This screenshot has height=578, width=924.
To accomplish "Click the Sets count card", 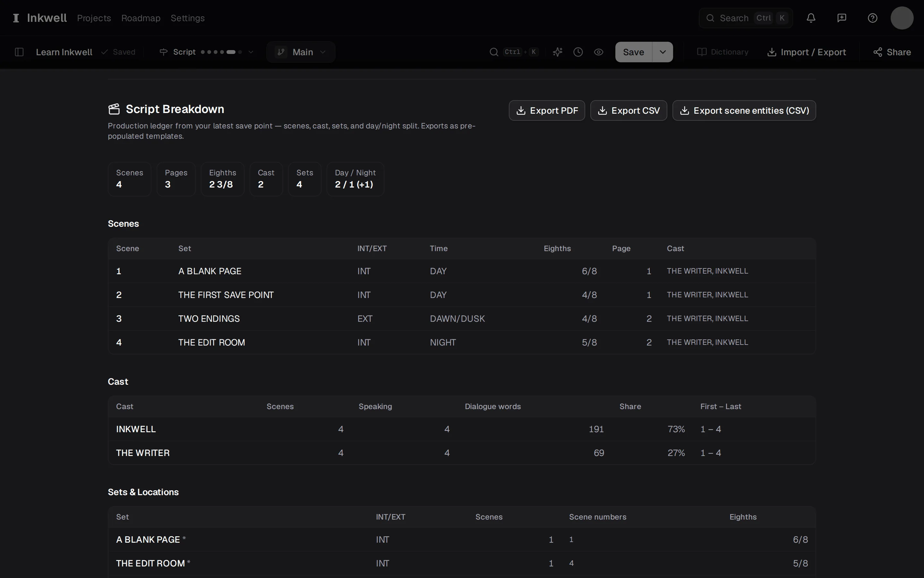I will (305, 179).
